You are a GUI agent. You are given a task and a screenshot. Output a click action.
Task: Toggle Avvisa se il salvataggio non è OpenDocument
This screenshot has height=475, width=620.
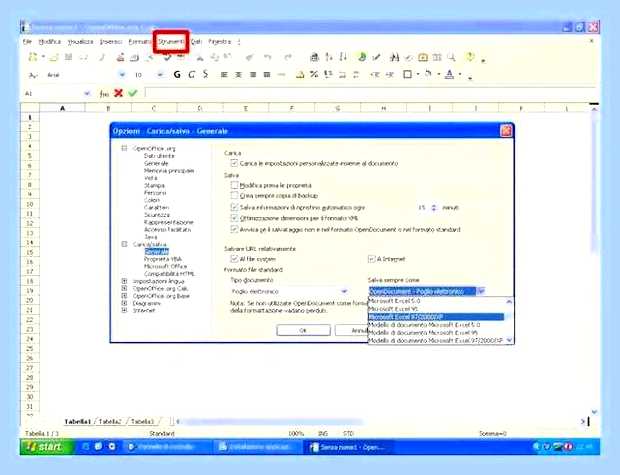[234, 229]
